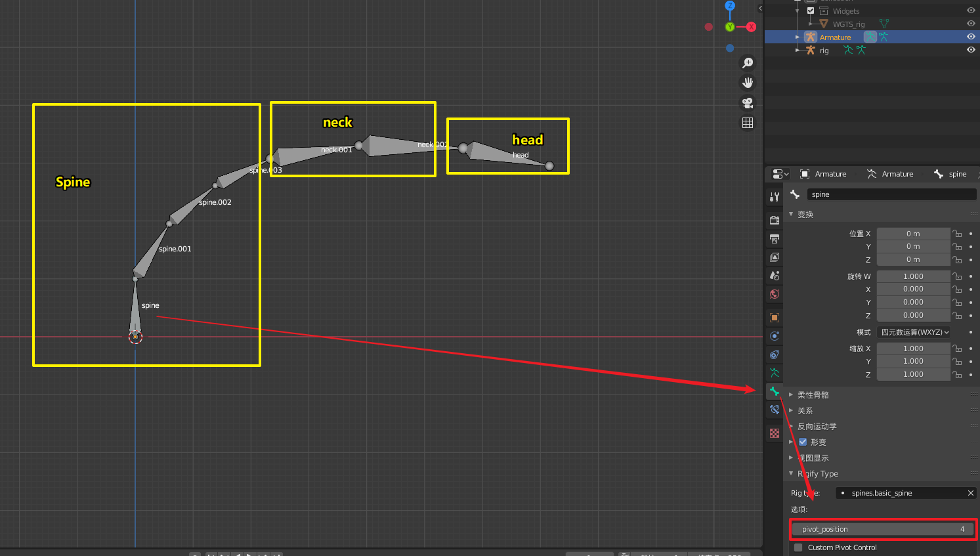
Task: Collapse the 变换 transform panel
Action: tap(791, 214)
